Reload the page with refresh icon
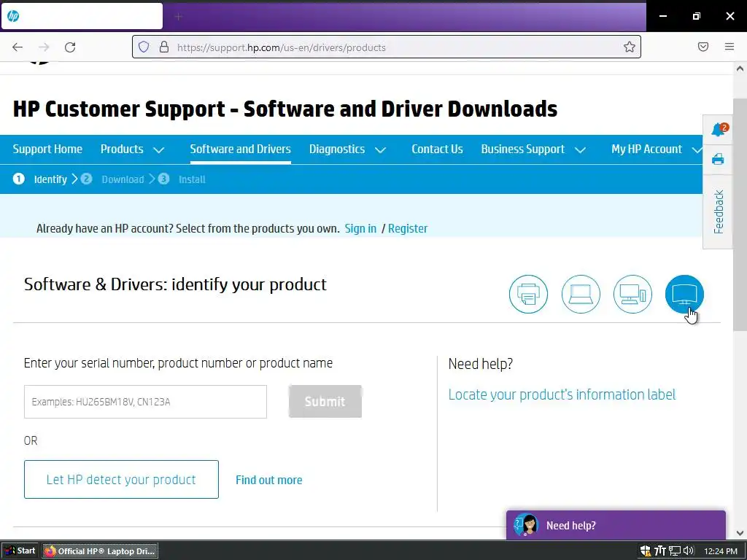The height and width of the screenshot is (560, 747). pos(70,47)
